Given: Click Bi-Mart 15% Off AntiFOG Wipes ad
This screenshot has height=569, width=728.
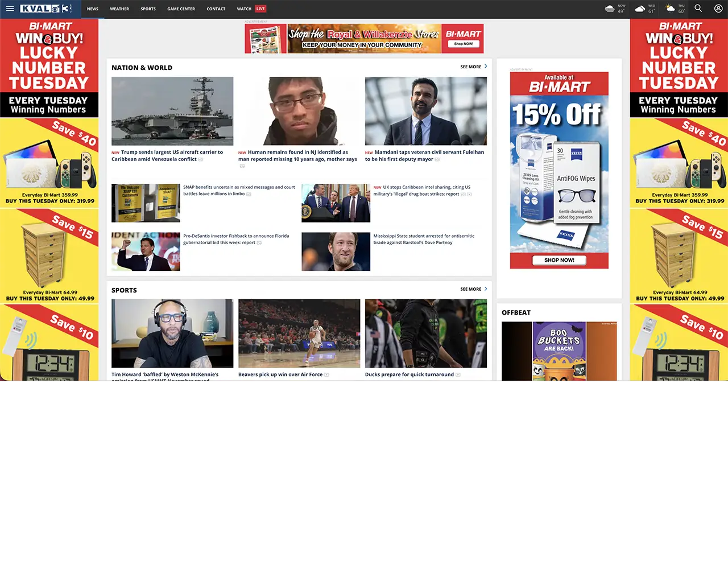Looking at the screenshot, I should (559, 170).
